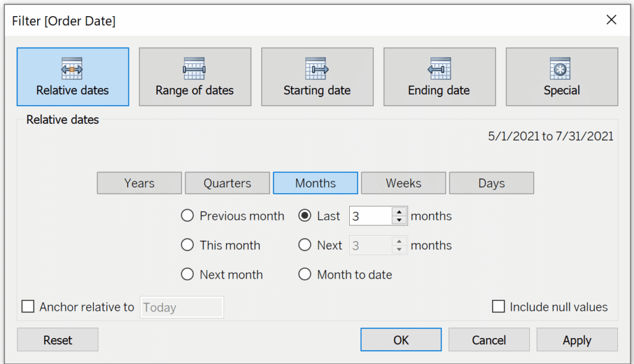Screen dimensions: 634x364
Task: Select the Relative dates filter icon
Action: coord(72,69)
